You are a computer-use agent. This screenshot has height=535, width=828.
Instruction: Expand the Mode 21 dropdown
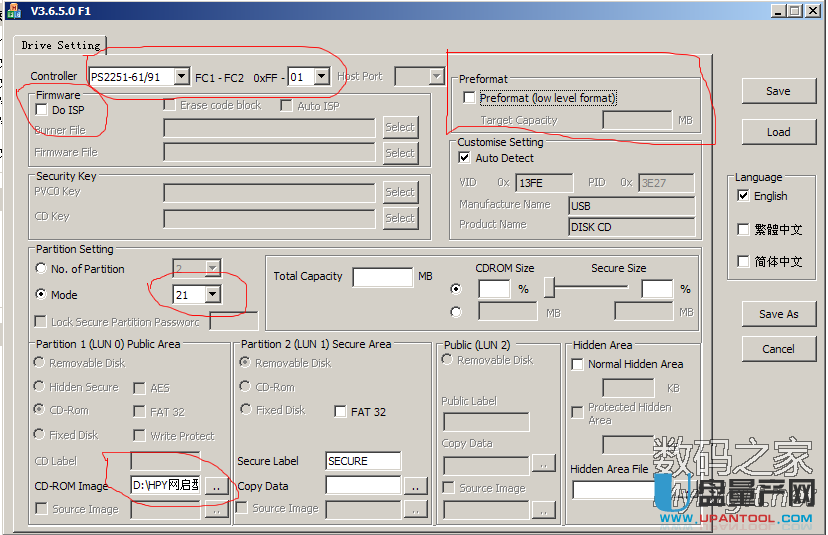click(212, 295)
